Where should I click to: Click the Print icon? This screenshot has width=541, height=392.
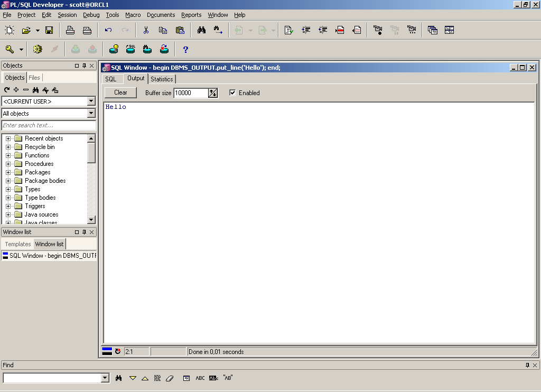(x=69, y=30)
